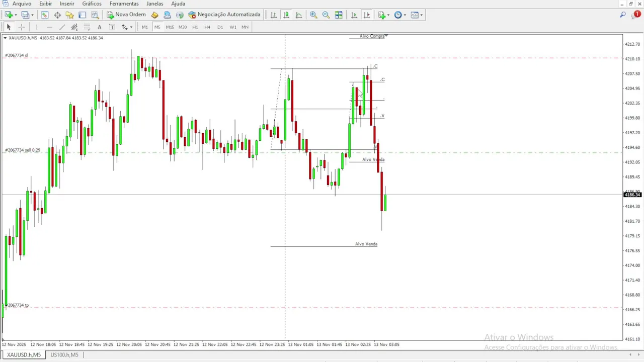
Task: Select the crosshair tool
Action: click(21, 27)
